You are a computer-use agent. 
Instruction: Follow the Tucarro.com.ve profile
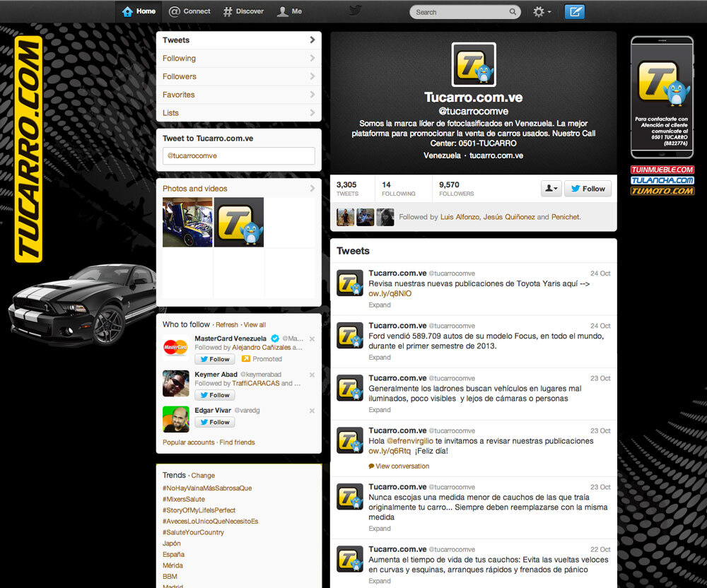pos(588,189)
